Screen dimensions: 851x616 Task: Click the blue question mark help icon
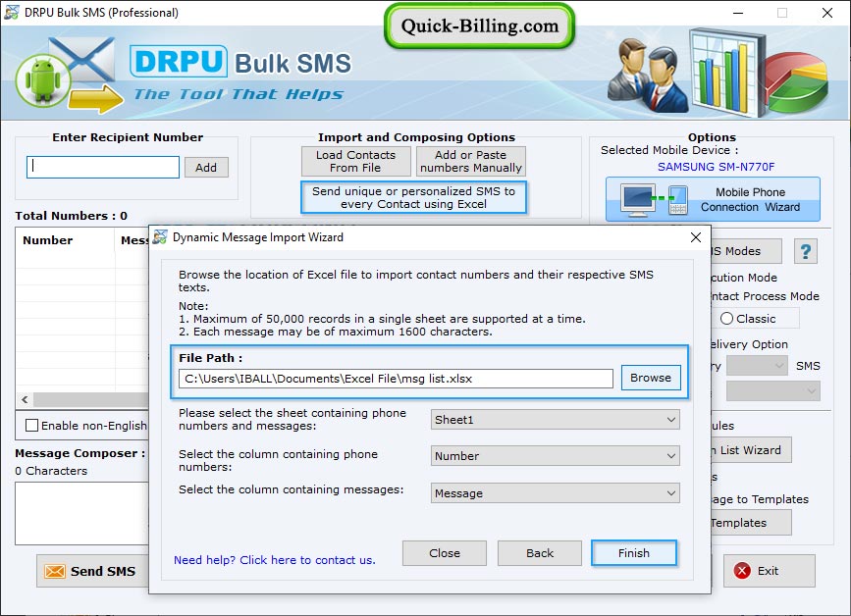pyautogui.click(x=806, y=252)
